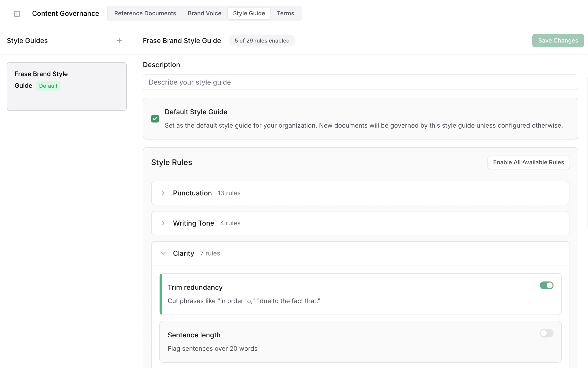Click the Save Changes button

pos(558,41)
